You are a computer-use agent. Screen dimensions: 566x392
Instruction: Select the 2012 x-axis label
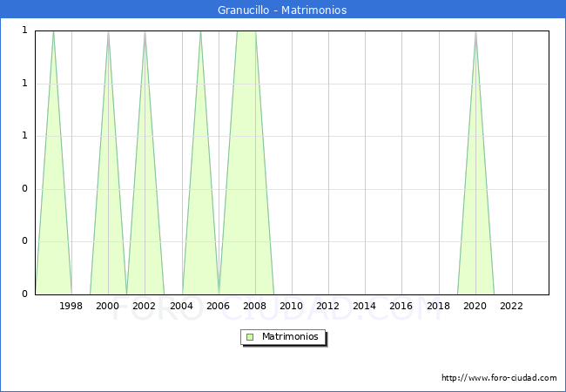click(x=327, y=306)
